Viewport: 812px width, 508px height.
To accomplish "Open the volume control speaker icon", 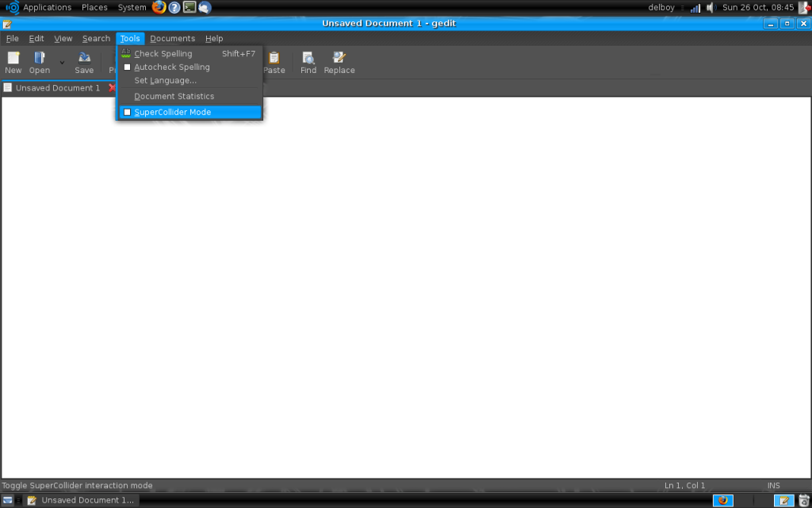I will pyautogui.click(x=711, y=8).
